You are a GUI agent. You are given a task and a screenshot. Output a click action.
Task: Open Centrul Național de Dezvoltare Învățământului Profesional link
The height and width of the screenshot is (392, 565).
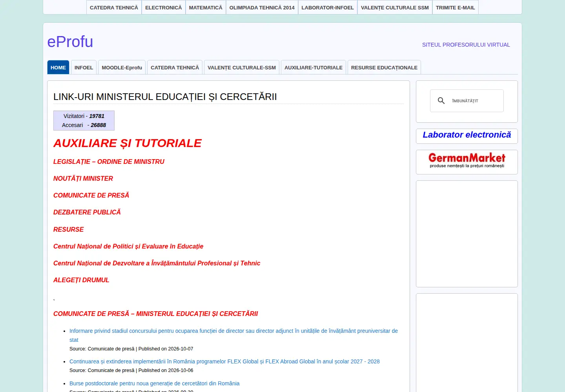157,263
